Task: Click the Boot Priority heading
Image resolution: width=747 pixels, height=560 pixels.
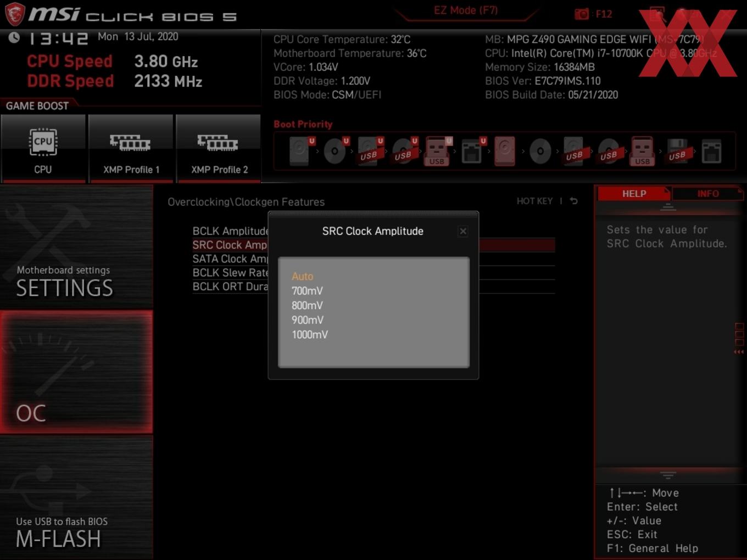Action: coord(303,124)
